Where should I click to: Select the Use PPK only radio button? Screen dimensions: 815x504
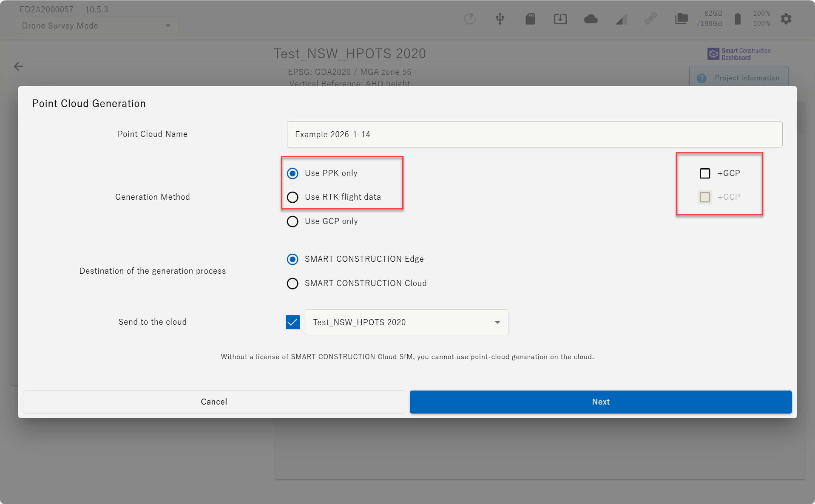(x=292, y=173)
